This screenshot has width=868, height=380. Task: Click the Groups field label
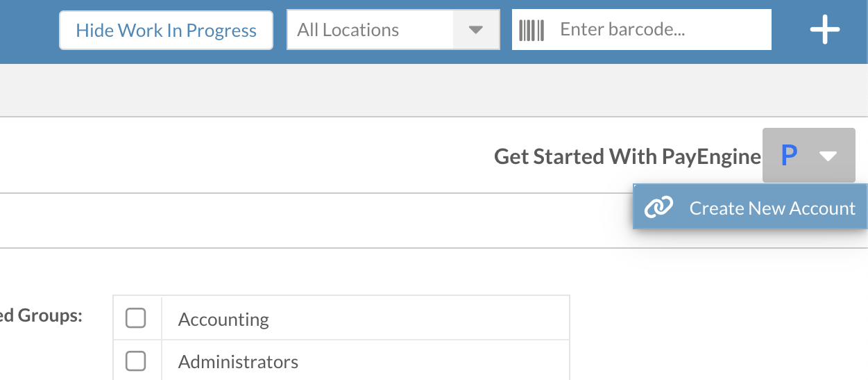[x=41, y=315]
